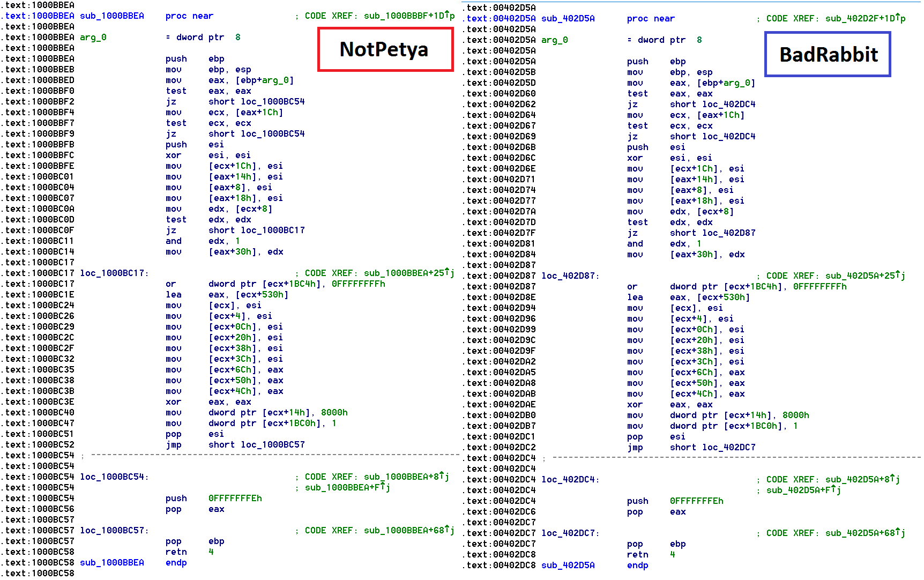Click the blue BadRabbit label box
The image size is (924, 580).
click(828, 54)
